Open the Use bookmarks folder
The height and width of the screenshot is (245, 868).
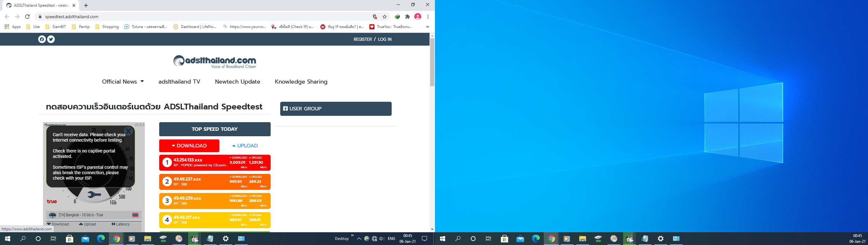point(33,27)
